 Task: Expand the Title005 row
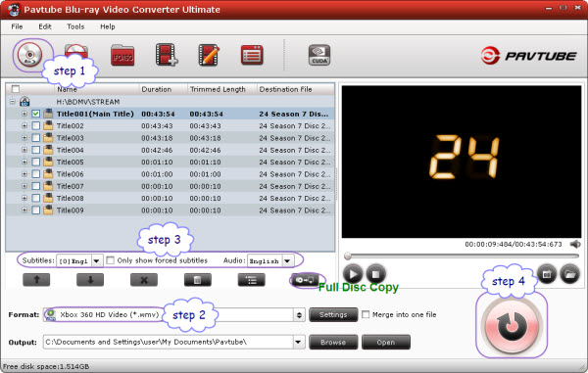(24, 162)
